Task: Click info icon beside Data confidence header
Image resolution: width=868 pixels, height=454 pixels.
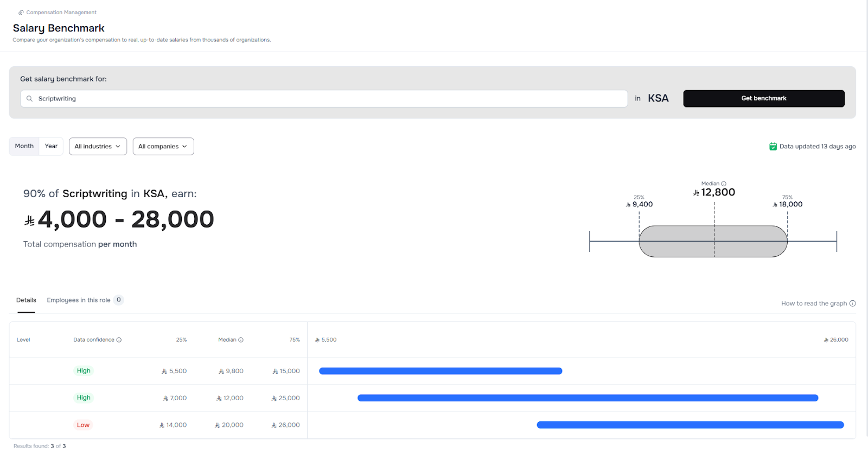Action: coord(119,340)
